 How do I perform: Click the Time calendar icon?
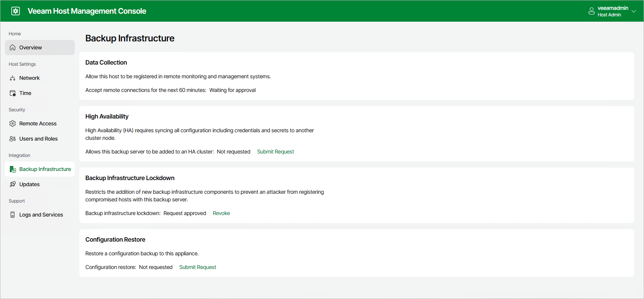click(x=13, y=93)
